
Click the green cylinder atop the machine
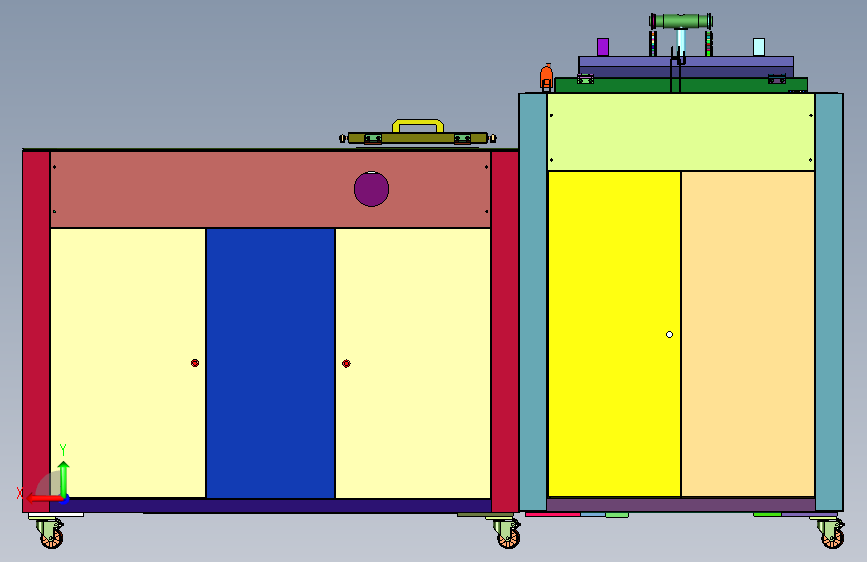(681, 22)
